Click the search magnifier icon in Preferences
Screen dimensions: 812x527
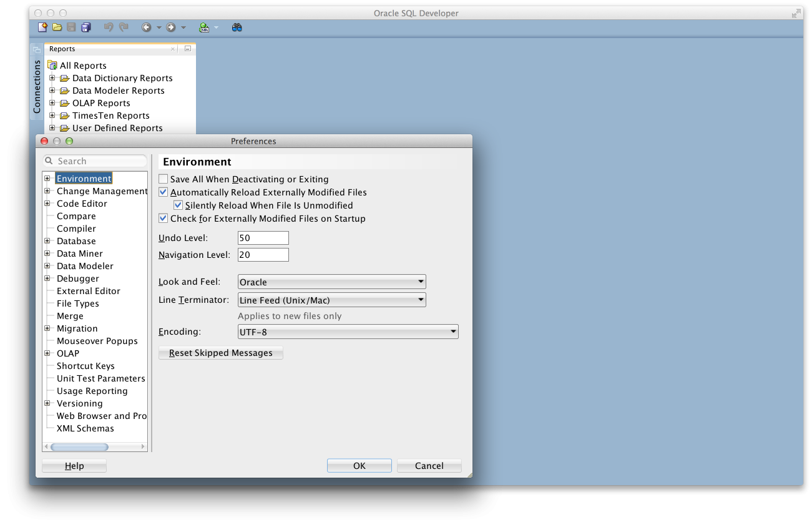49,161
